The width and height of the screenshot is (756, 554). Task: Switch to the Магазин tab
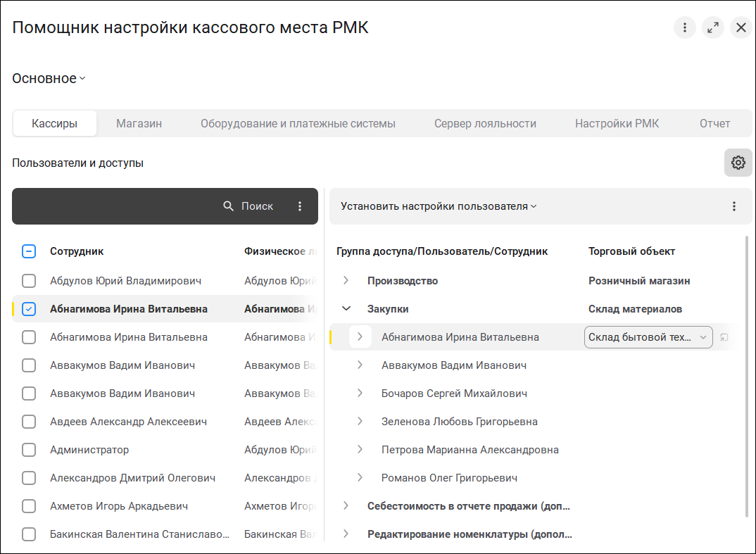click(139, 123)
